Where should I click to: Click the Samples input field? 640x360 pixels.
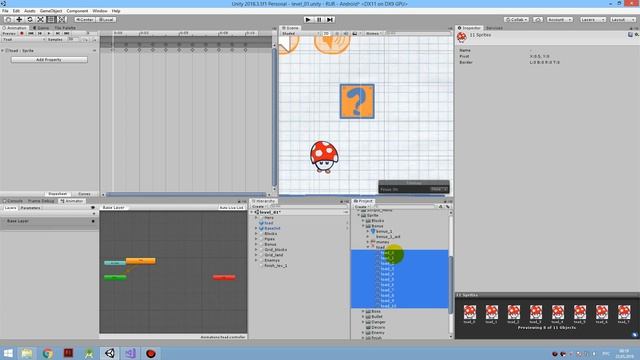(73, 40)
